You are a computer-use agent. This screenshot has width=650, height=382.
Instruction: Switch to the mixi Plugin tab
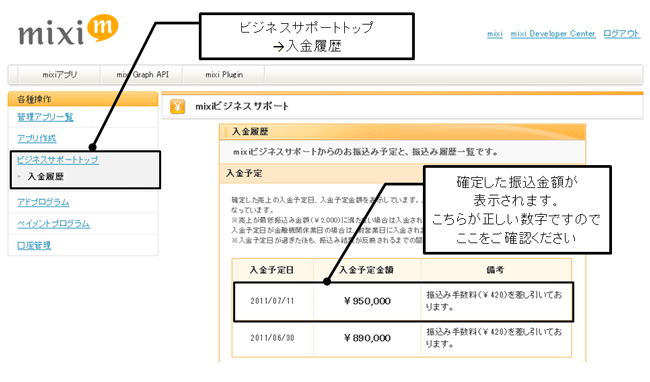pos(224,75)
